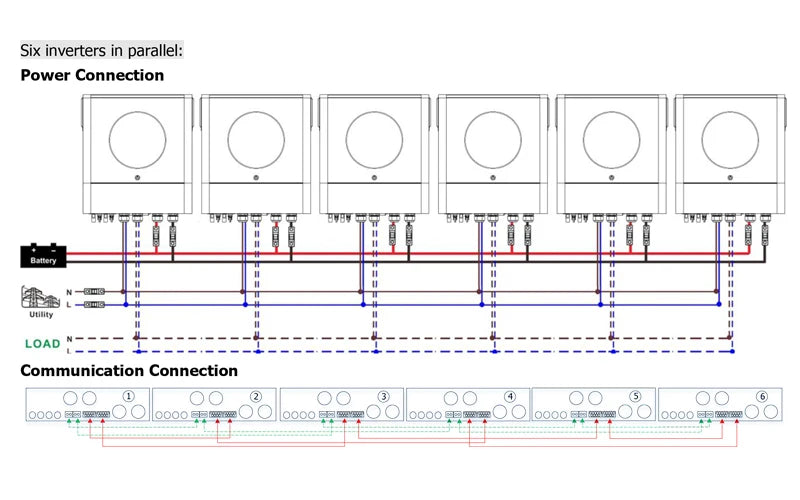Select the sixth inverter's round display
This screenshot has height=500, width=800.
pos(730,140)
